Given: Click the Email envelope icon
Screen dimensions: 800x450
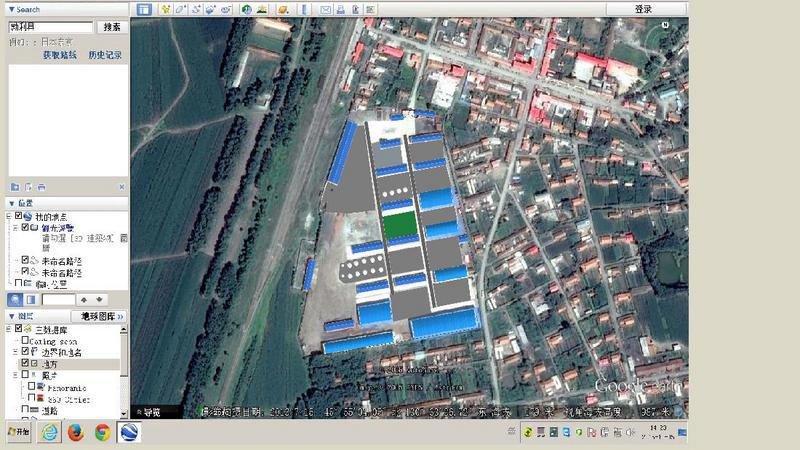Looking at the screenshot, I should 326,9.
